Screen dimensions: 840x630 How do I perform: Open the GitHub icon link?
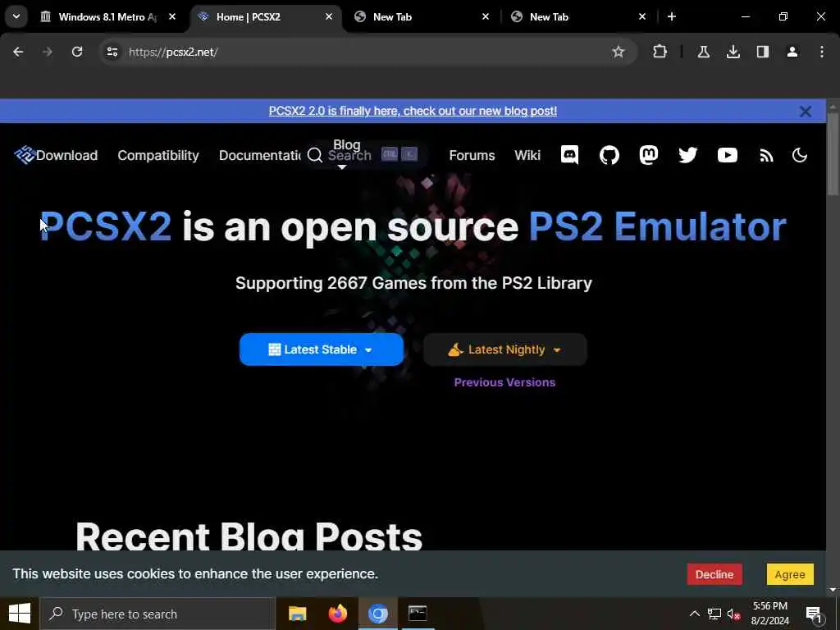(x=609, y=155)
